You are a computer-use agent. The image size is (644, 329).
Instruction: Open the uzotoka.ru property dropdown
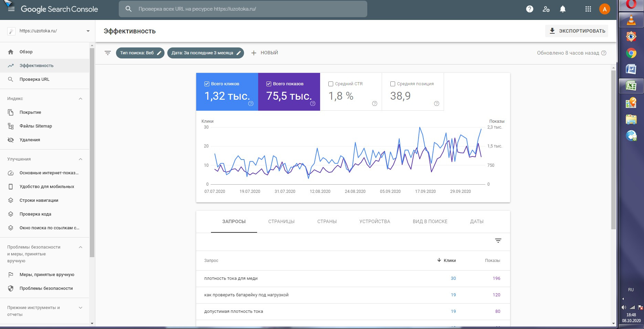tap(88, 31)
